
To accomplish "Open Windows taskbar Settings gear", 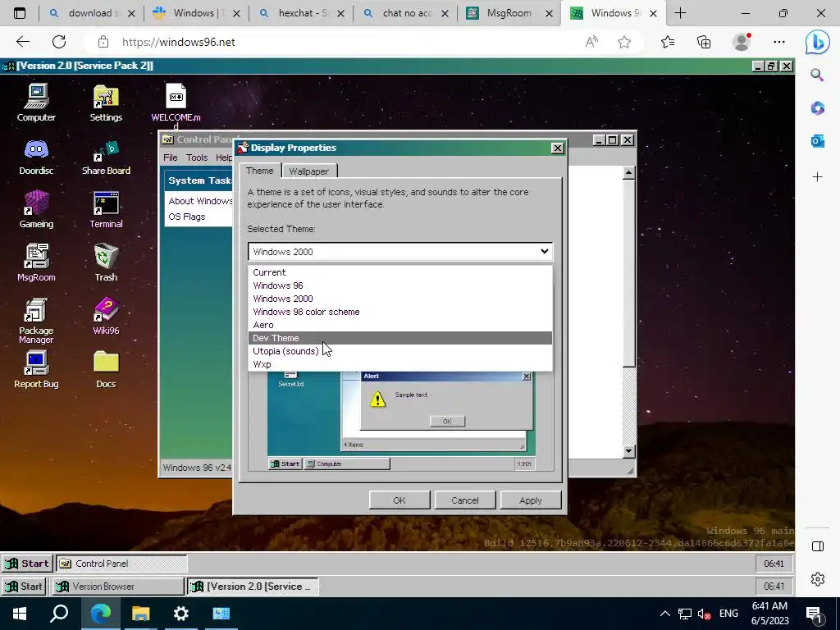I will [181, 614].
